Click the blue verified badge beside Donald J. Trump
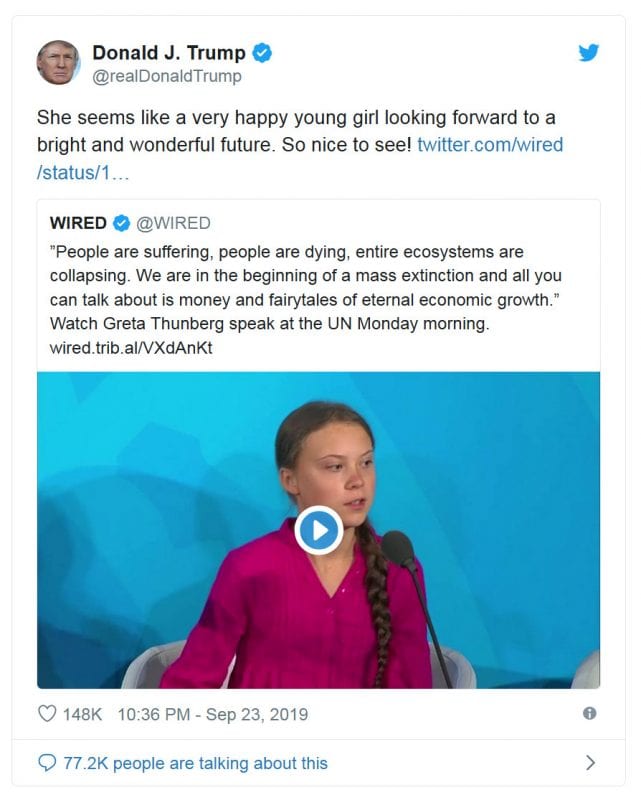The width and height of the screenshot is (641, 800). point(263,54)
